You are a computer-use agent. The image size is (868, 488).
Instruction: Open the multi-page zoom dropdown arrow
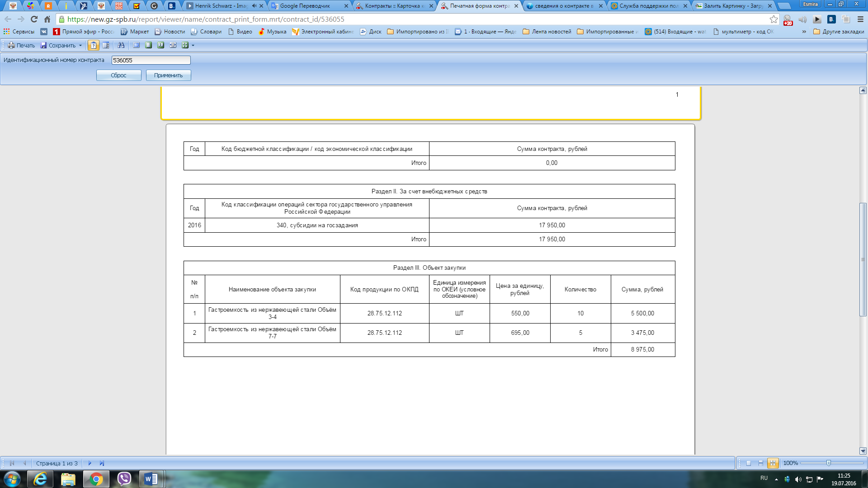[193, 45]
